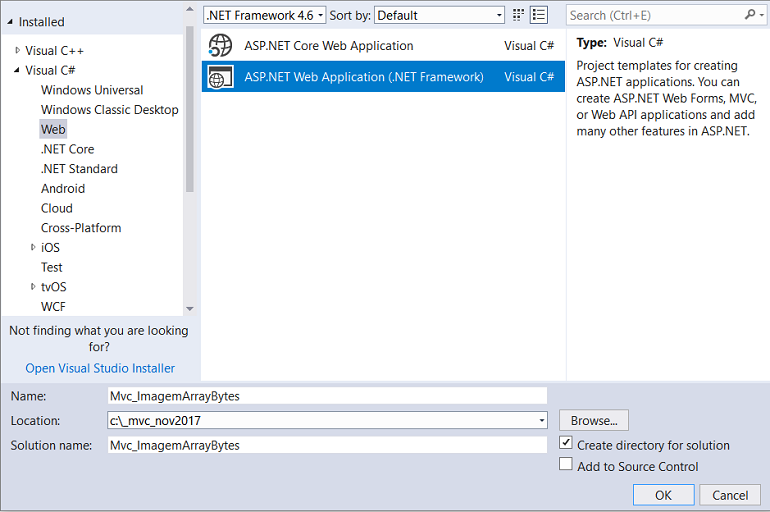
Task: Uncheck Create directory for solution
Action: [x=566, y=443]
